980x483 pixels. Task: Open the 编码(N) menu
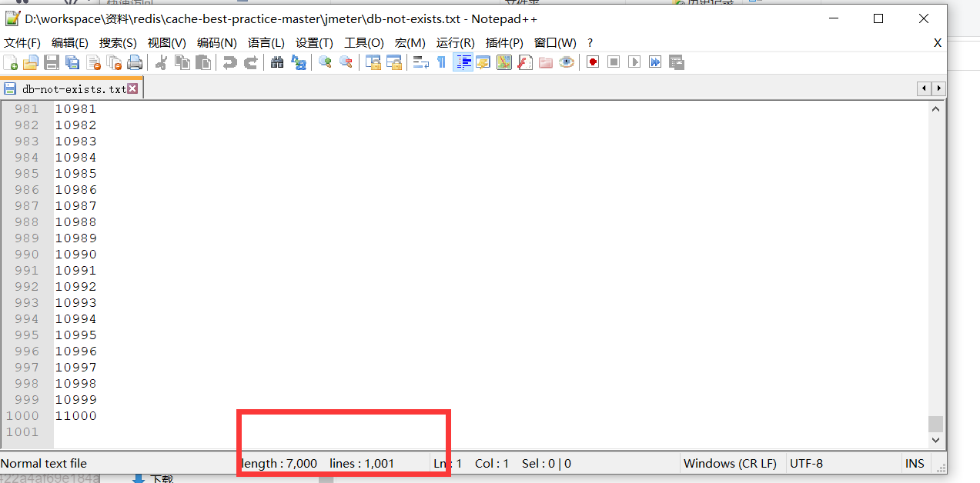(216, 43)
